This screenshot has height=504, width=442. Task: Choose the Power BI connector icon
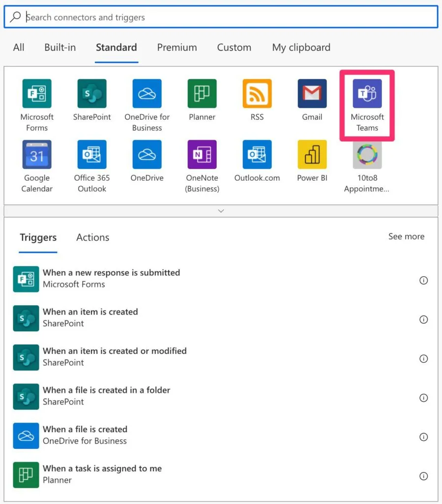tap(312, 155)
